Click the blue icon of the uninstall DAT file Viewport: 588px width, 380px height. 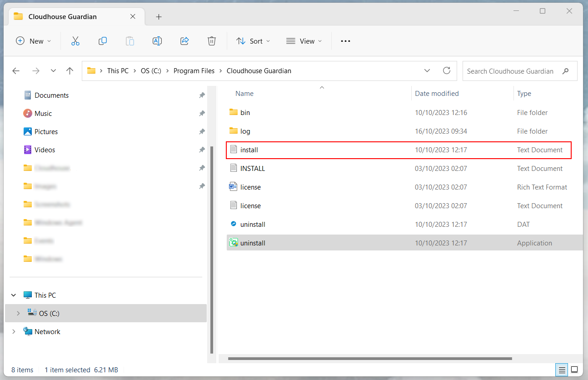pyautogui.click(x=234, y=224)
